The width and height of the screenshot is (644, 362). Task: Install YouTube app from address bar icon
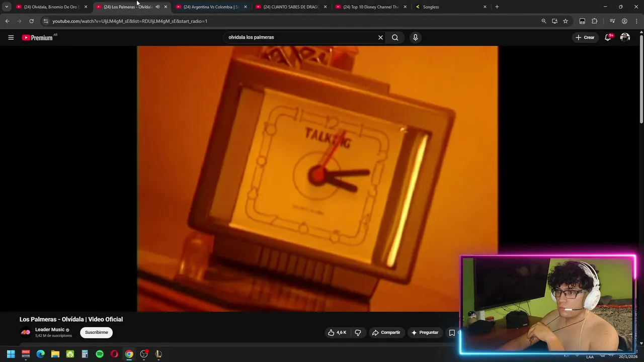(554, 21)
